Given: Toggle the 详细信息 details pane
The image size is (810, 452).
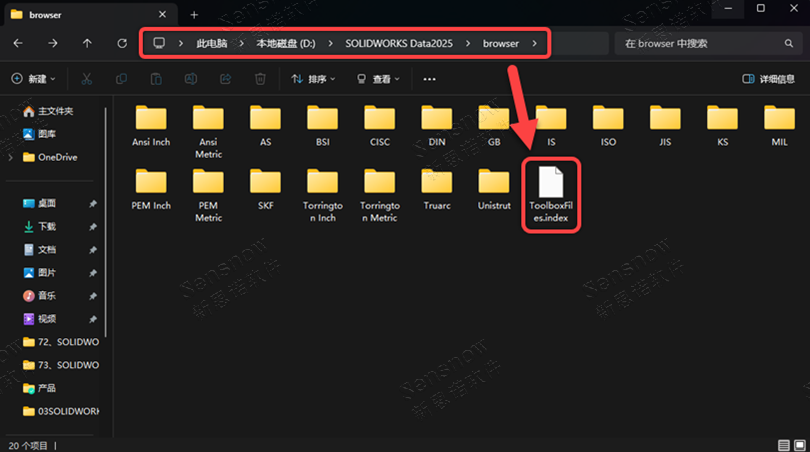Looking at the screenshot, I should click(x=769, y=79).
